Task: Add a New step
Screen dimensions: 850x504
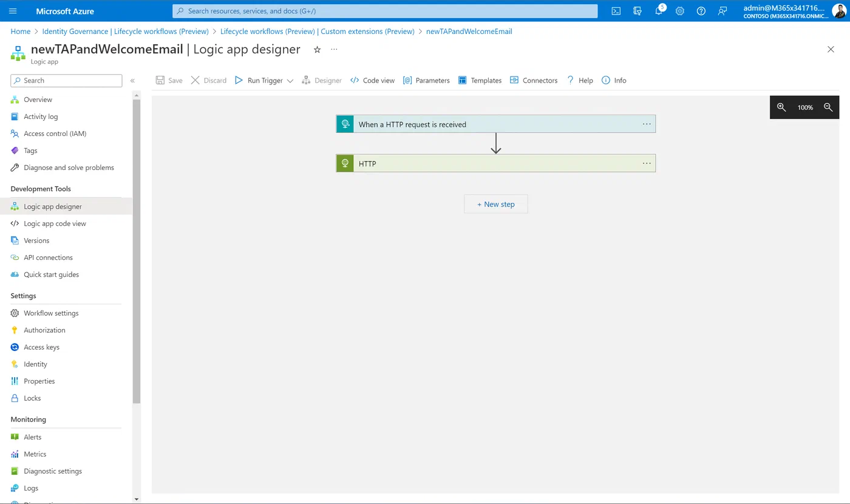Action: (x=495, y=204)
